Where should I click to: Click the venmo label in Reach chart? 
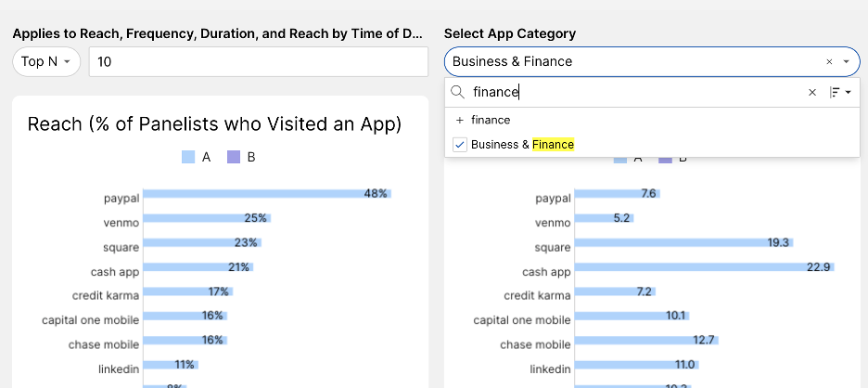click(121, 223)
